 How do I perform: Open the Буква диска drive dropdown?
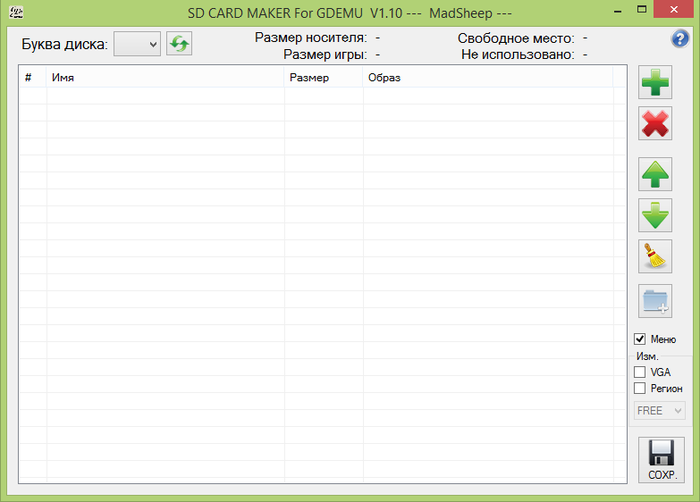(137, 43)
